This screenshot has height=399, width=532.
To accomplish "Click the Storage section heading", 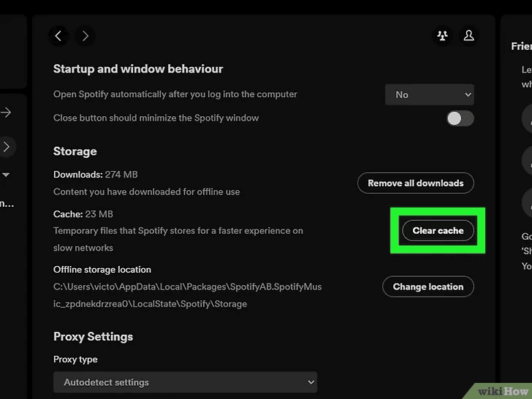I will click(x=75, y=151).
